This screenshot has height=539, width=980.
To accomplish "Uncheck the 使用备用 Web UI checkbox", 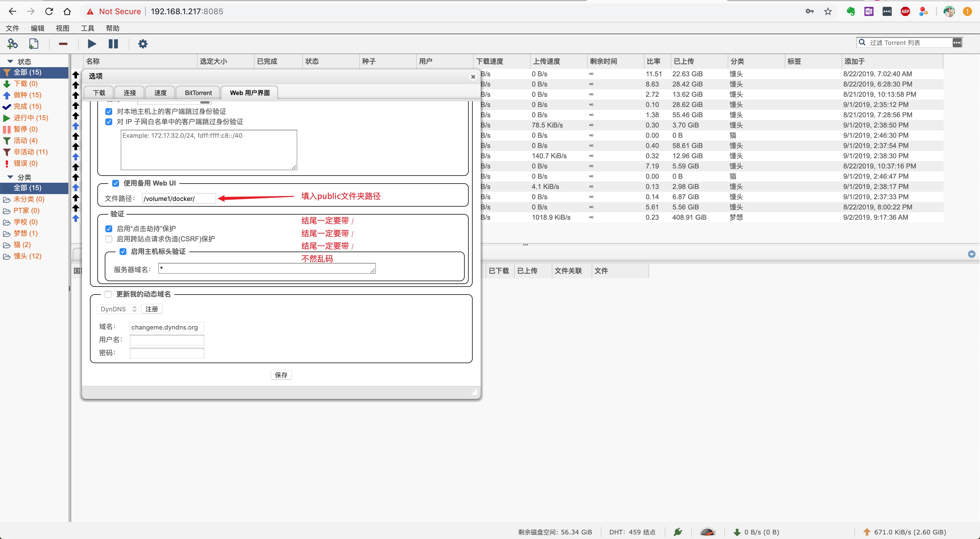I will pos(116,183).
